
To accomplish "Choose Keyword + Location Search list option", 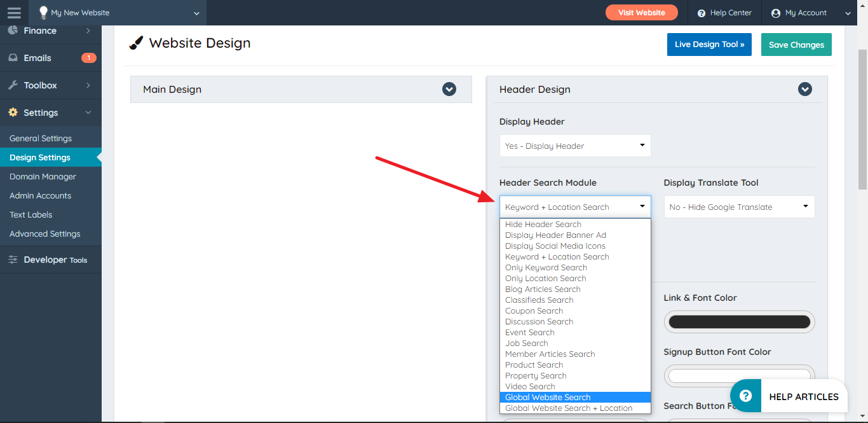I will click(x=575, y=256).
